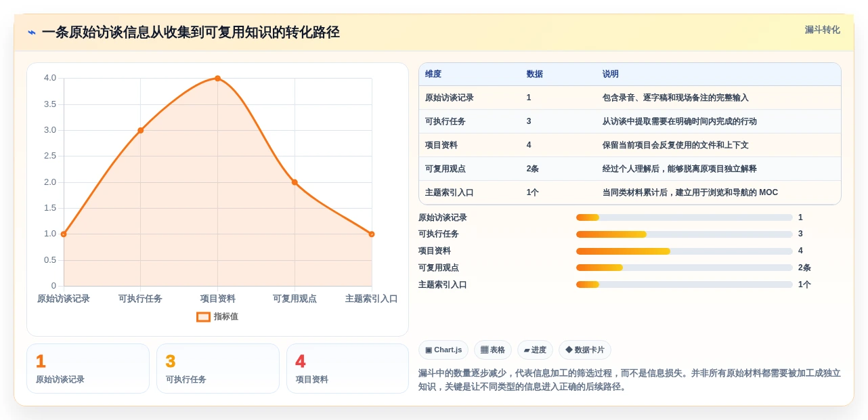This screenshot has width=868, height=420.
Task: Click the 4.0 y-axis tick label
Action: (x=50, y=78)
